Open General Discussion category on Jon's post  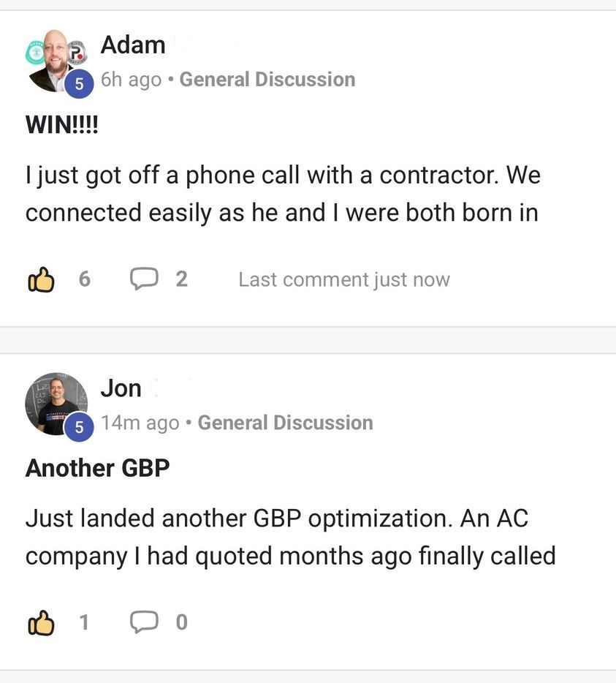(x=285, y=423)
